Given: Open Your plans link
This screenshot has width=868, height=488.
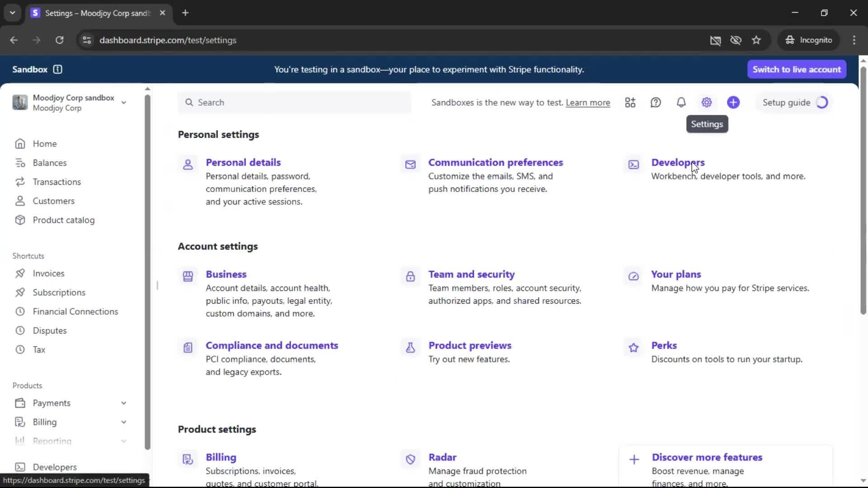Looking at the screenshot, I should pos(676,274).
